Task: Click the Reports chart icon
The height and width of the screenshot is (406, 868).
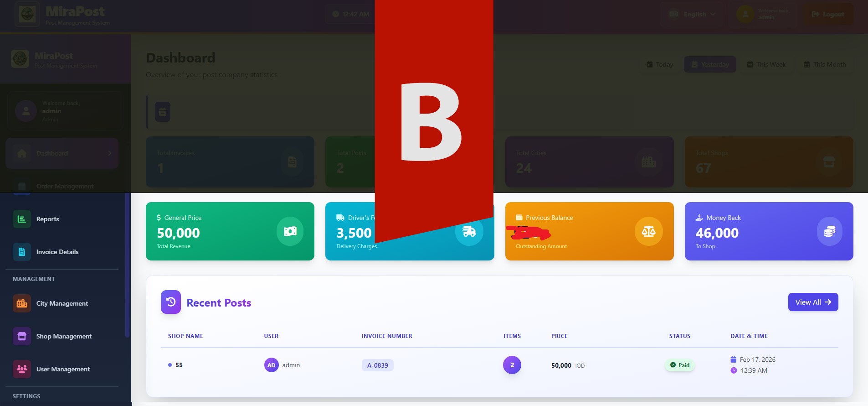Action: coord(22,219)
